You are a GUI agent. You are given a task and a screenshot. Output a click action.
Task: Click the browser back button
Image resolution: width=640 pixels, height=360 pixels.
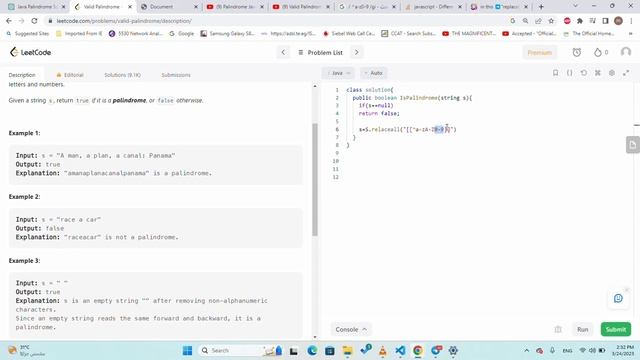click(x=9, y=20)
